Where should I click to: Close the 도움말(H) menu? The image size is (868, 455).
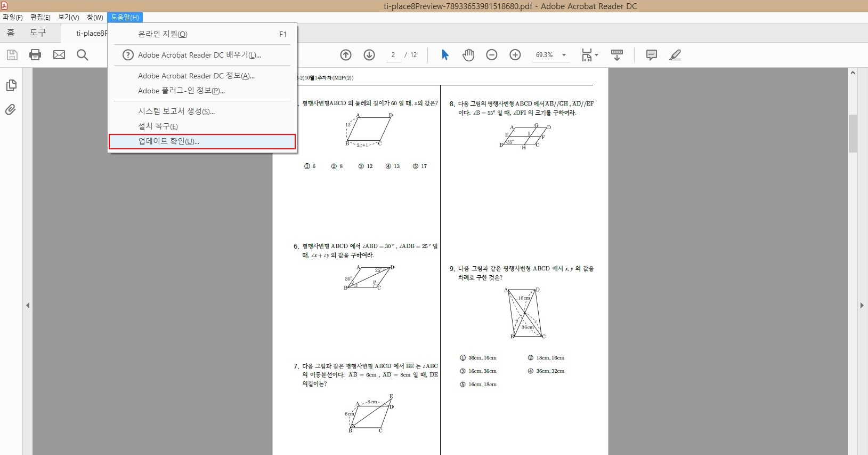(125, 18)
